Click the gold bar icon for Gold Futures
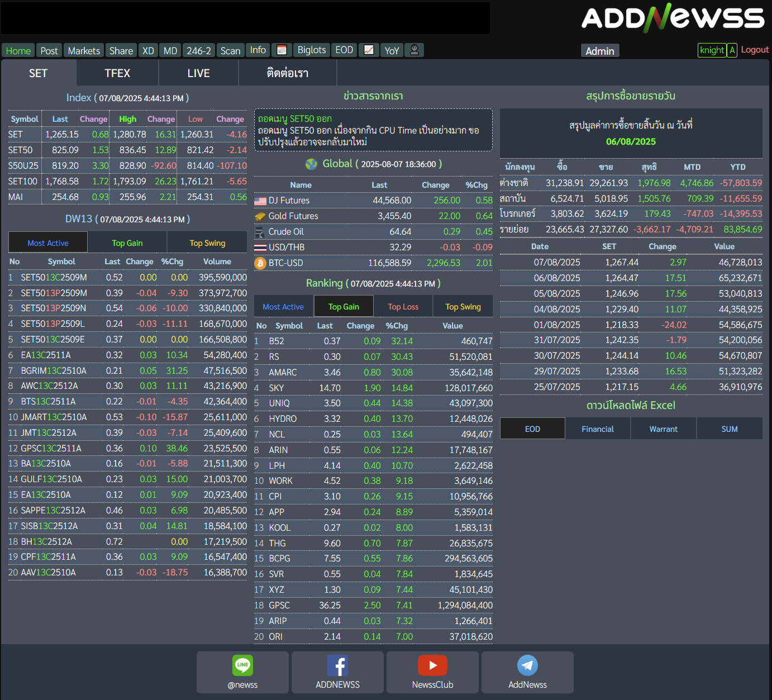 [260, 216]
